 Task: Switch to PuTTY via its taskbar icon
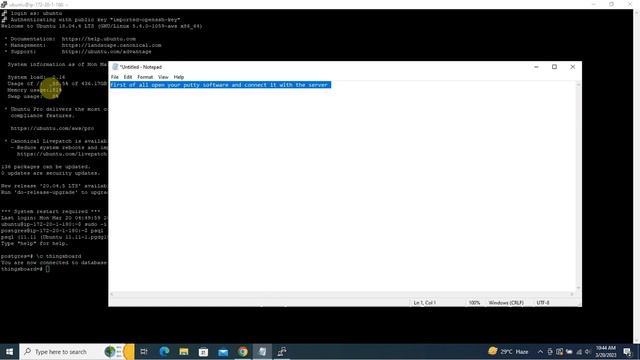(282, 351)
